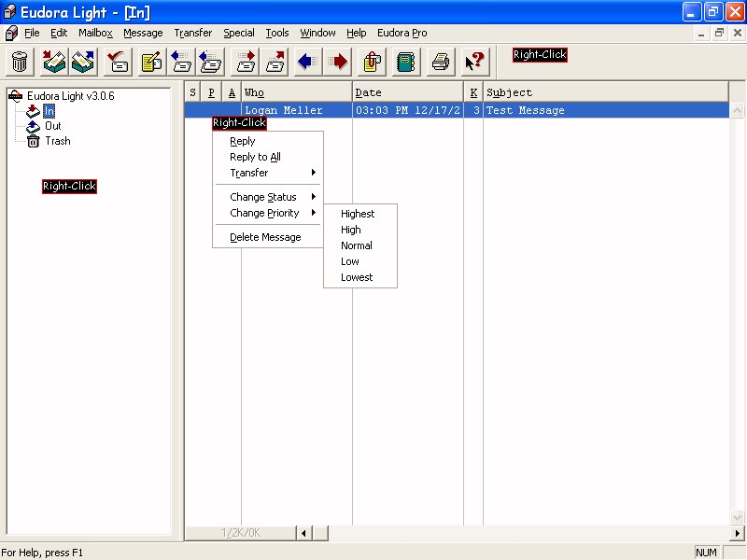Open the Message menu
The image size is (747, 560).
coord(143,33)
